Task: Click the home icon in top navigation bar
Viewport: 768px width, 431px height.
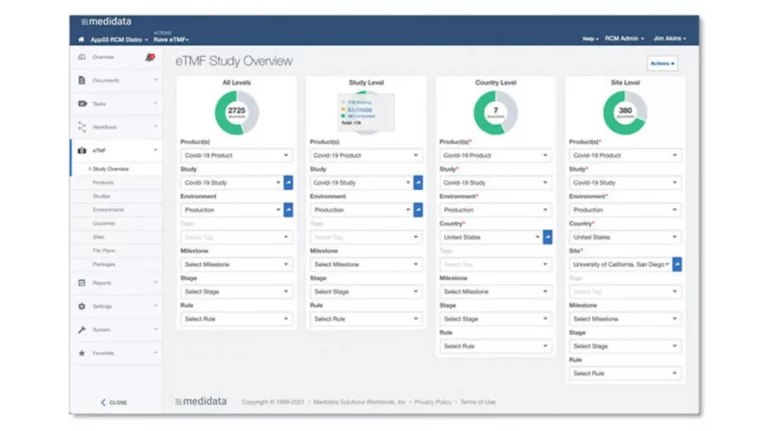Action: [82, 39]
